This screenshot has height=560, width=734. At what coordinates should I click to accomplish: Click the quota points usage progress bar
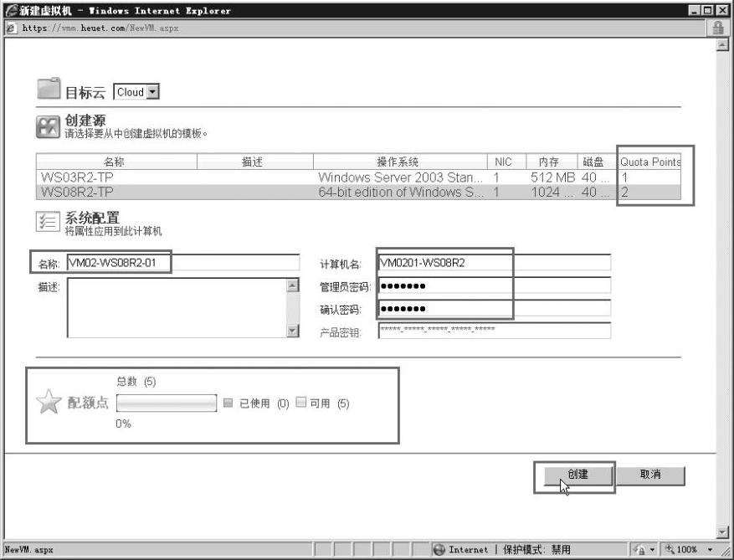pyautogui.click(x=167, y=403)
